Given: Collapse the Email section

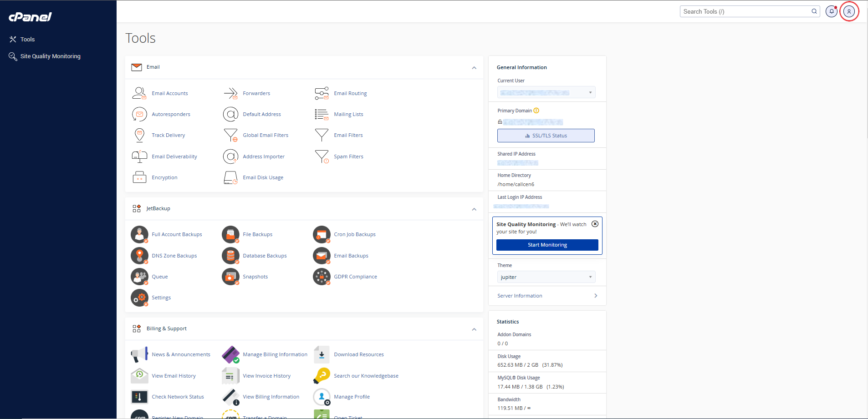Looking at the screenshot, I should coord(474,68).
